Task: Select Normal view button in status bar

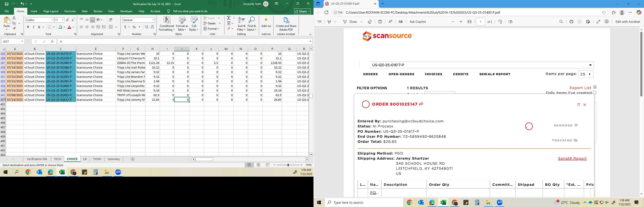Action: (249, 165)
